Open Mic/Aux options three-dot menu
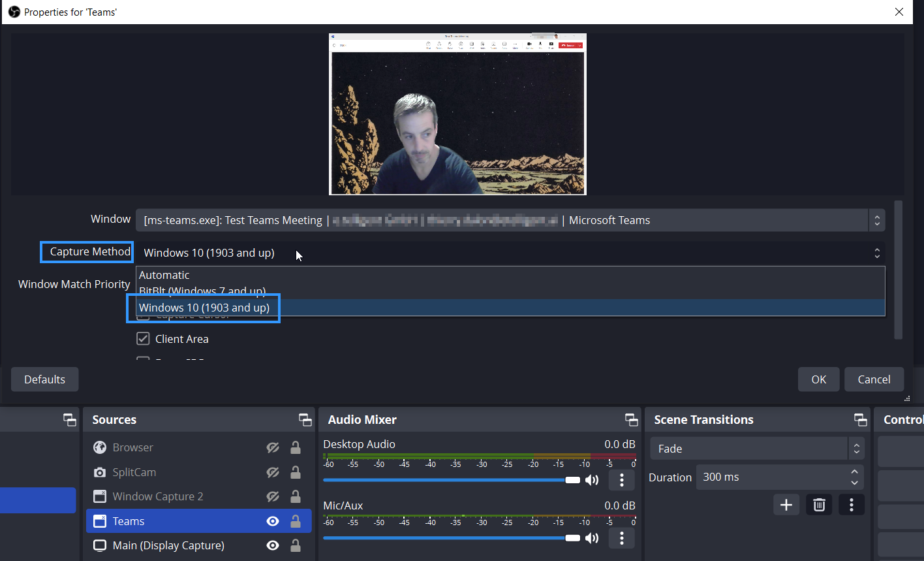The width and height of the screenshot is (924, 561). 621,538
